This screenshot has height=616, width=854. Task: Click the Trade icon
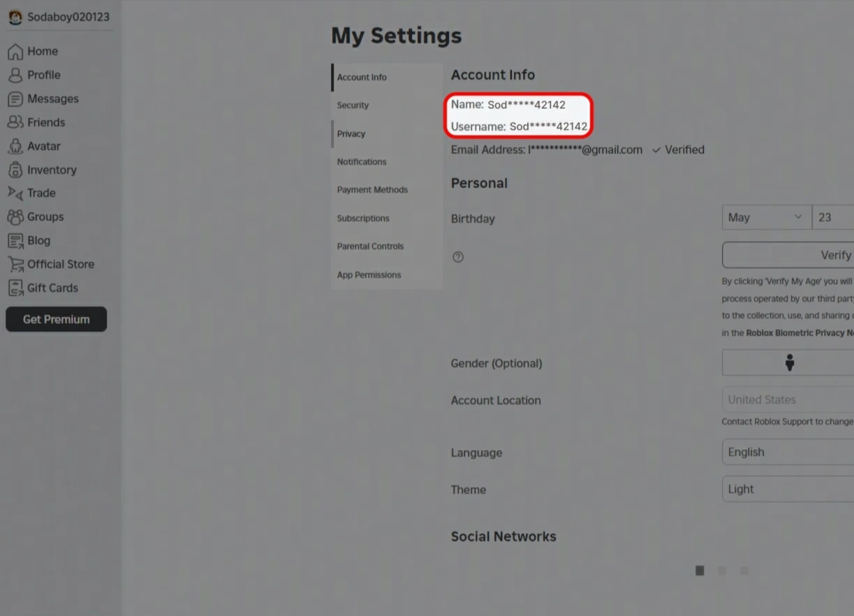pyautogui.click(x=15, y=193)
